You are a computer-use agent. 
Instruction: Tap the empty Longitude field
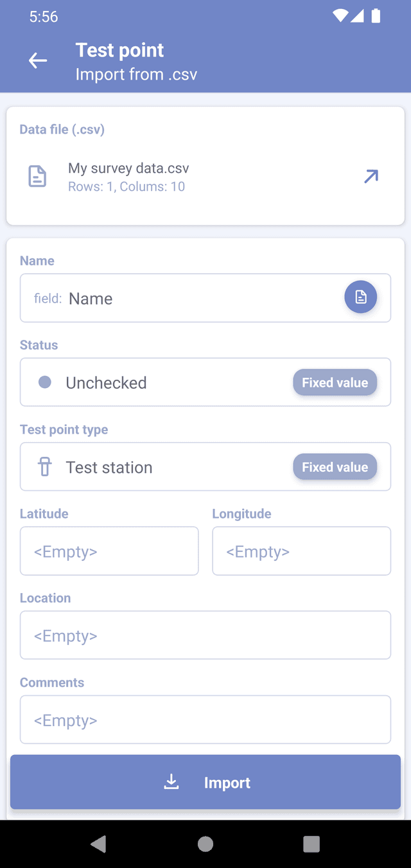pyautogui.click(x=301, y=551)
